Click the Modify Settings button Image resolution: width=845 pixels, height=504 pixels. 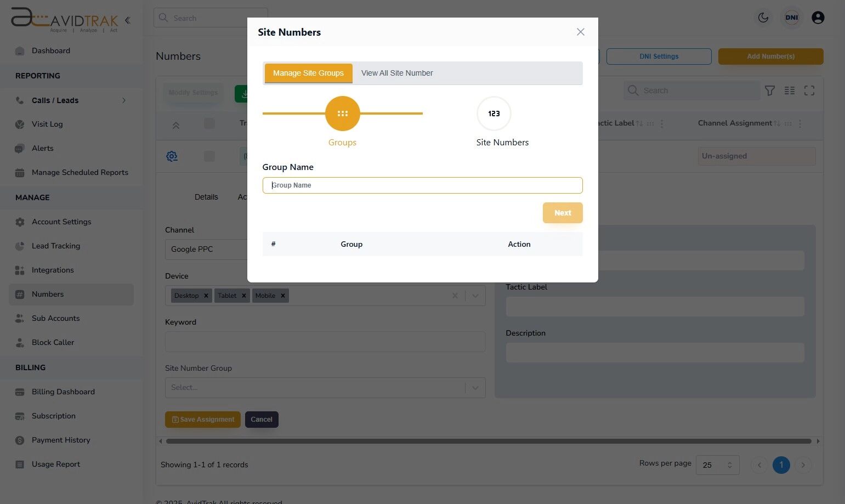[x=193, y=93]
